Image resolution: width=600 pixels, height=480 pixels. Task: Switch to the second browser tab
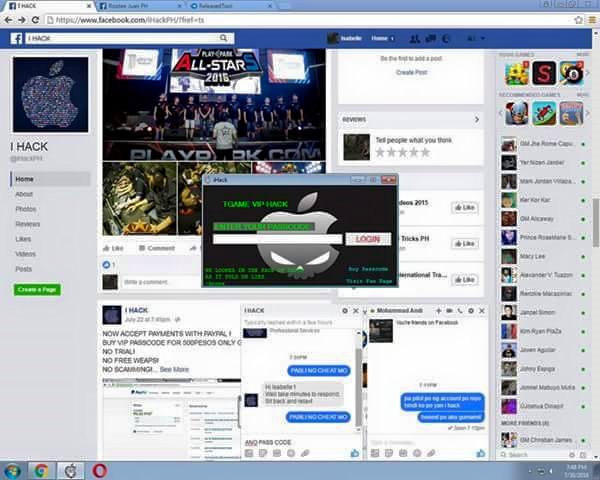tap(139, 6)
